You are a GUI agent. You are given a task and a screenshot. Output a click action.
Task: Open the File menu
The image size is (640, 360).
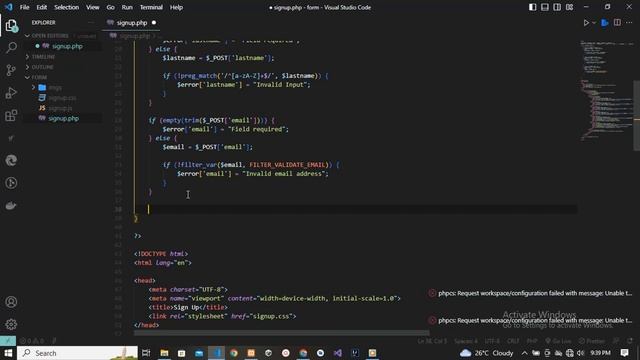[x=24, y=7]
